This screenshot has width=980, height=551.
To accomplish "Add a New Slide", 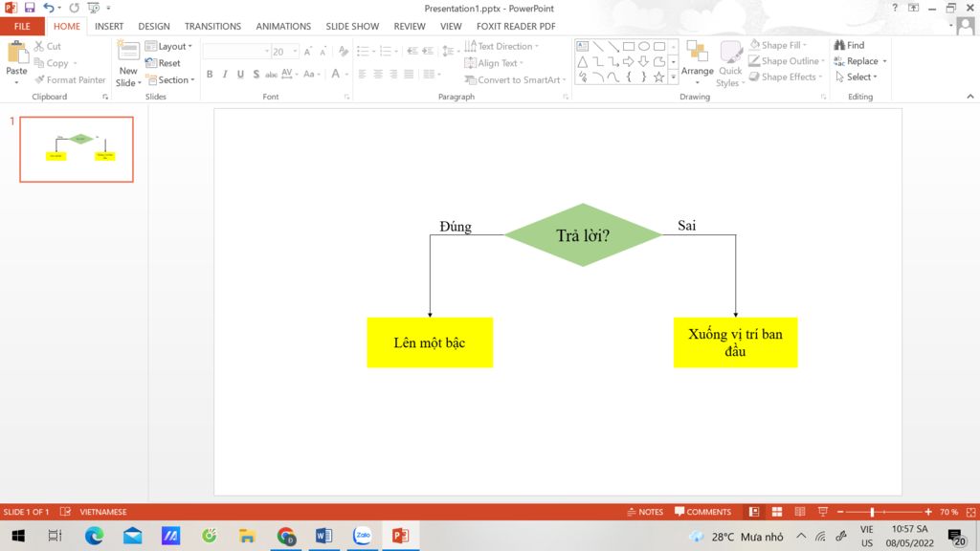I will point(128,64).
